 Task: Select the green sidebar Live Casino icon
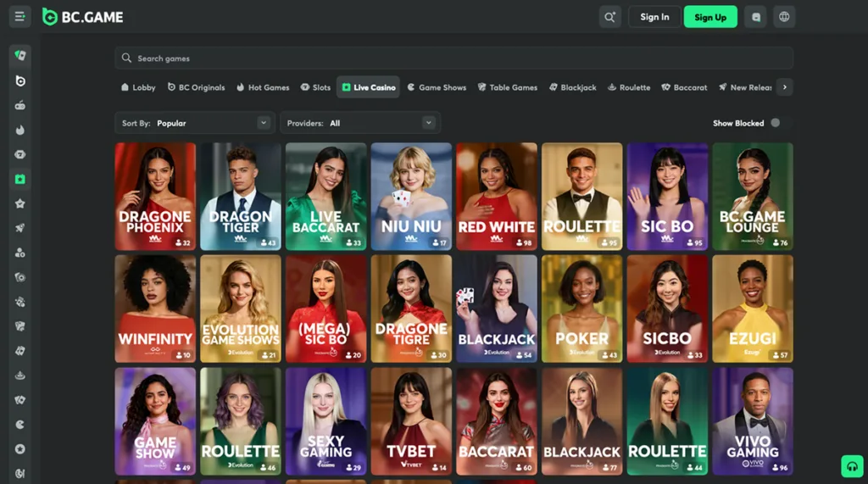click(x=20, y=179)
